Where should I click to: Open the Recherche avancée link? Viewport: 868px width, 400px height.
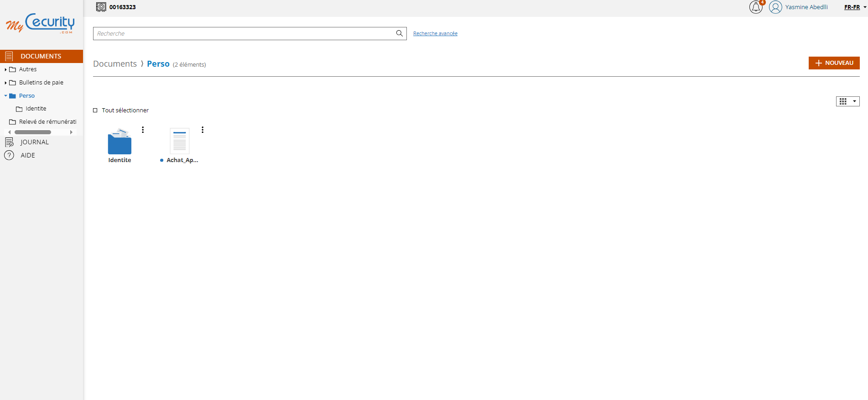point(435,33)
